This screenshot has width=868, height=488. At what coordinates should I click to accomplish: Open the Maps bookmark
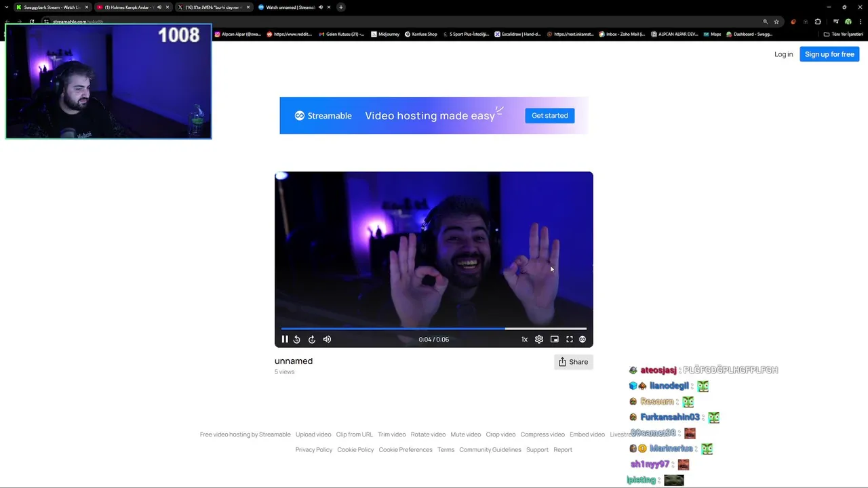point(712,34)
